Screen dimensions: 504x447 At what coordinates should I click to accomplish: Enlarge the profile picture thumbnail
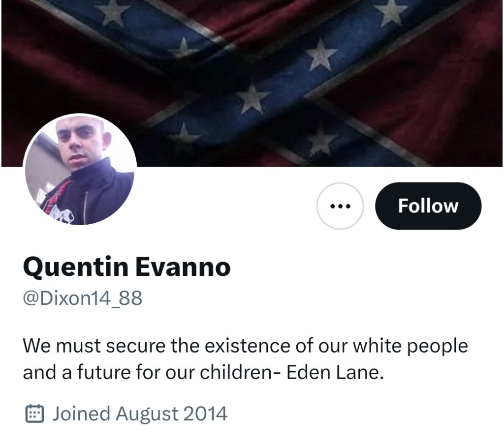80,170
